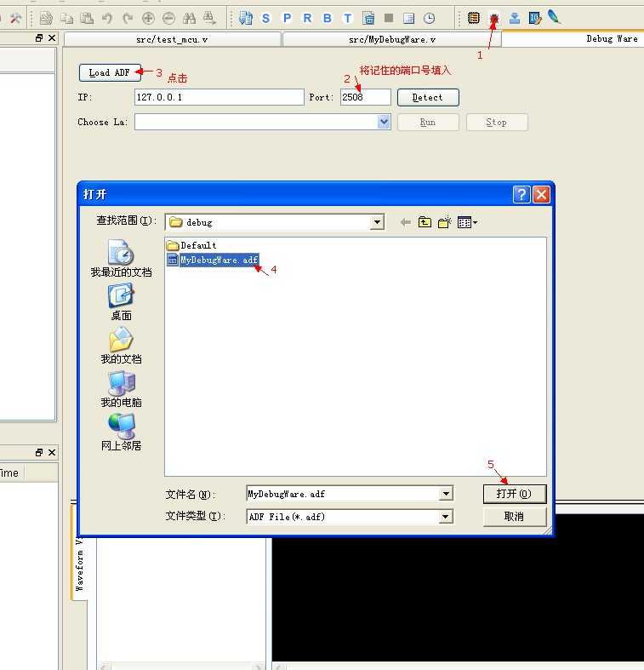The image size is (644, 670).
Task: Click the Find binoculars icon
Action: coord(189,19)
